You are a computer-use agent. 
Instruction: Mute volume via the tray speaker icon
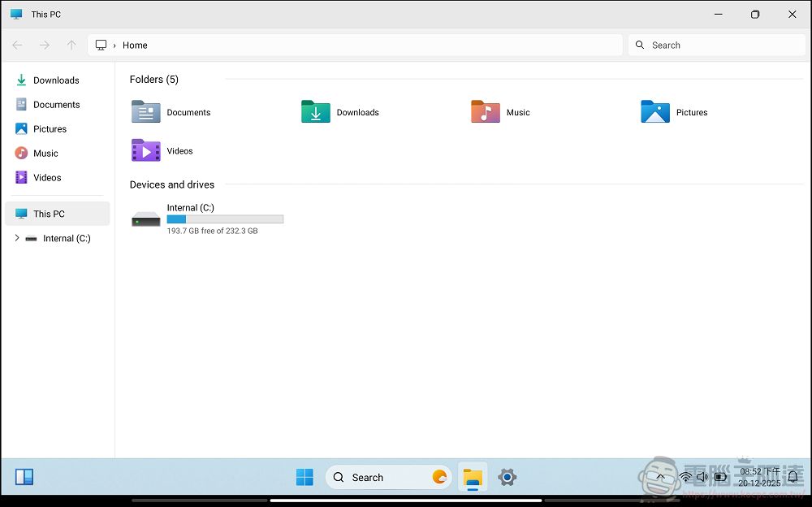click(703, 477)
